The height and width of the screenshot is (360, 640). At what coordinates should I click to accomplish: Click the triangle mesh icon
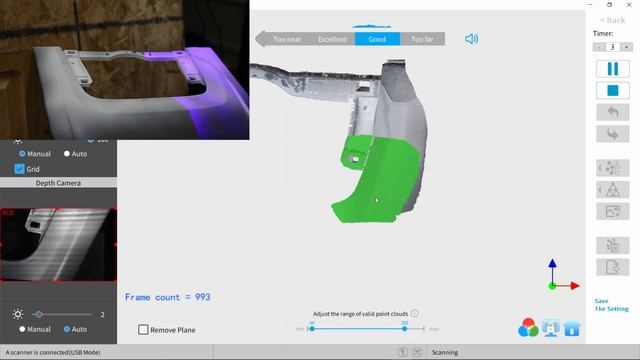click(x=612, y=190)
